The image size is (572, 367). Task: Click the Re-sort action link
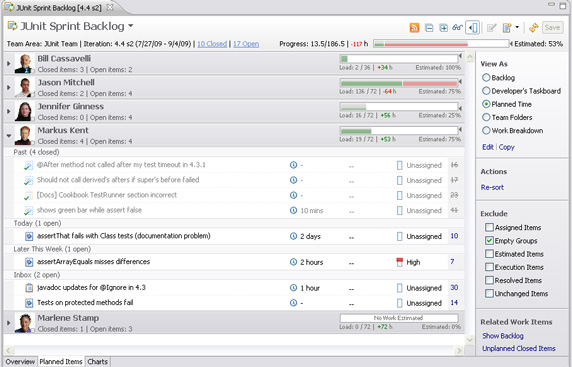[492, 187]
